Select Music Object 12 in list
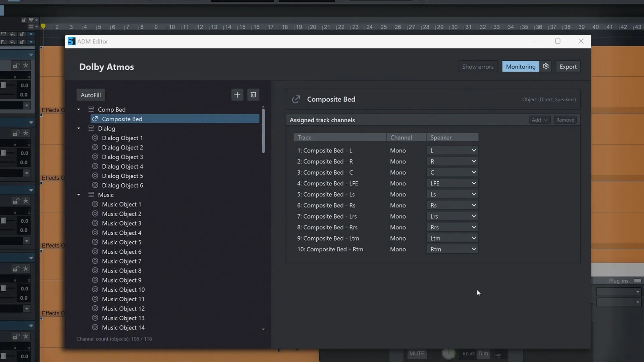The width and height of the screenshot is (644, 362). point(123,309)
